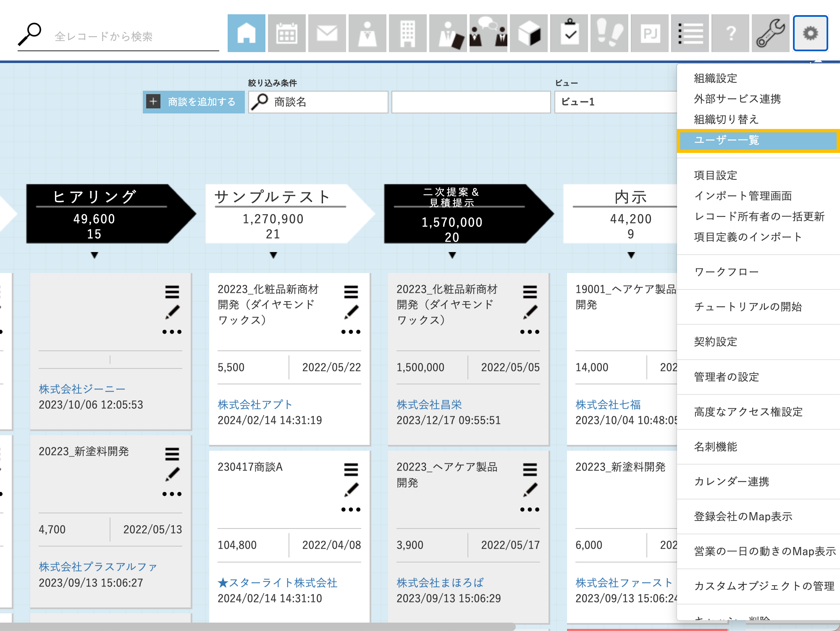Open the product box cube icon
The width and height of the screenshot is (840, 631).
coord(528,33)
